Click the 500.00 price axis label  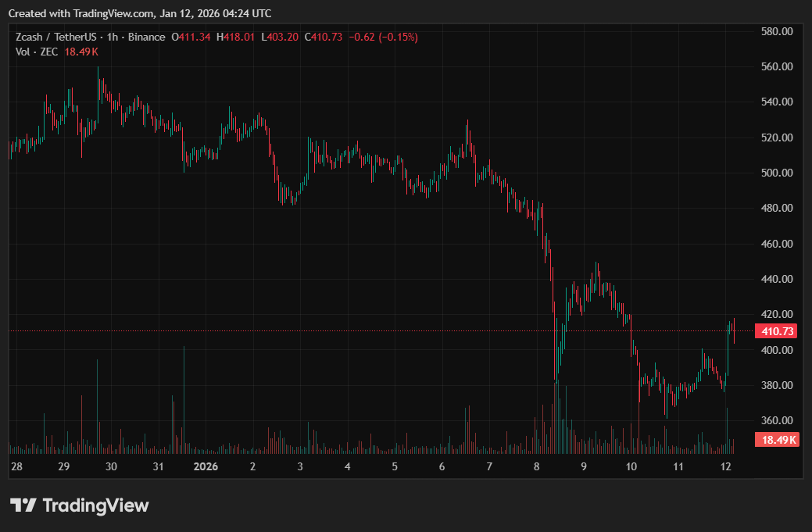777,173
